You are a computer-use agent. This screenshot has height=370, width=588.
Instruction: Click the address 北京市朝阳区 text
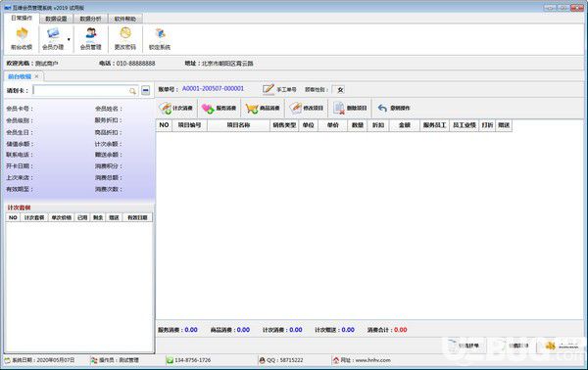(x=227, y=64)
